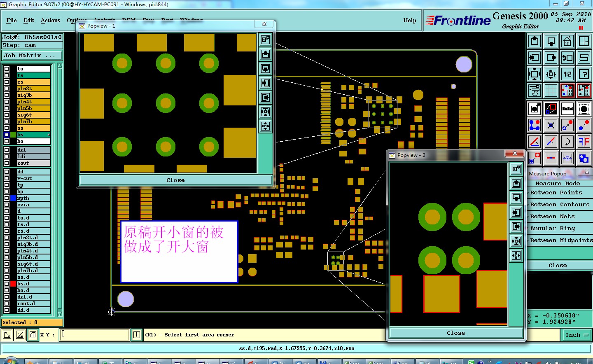593x364 pixels.
Task: Click the Close button in Popview - 1
Action: click(175, 180)
